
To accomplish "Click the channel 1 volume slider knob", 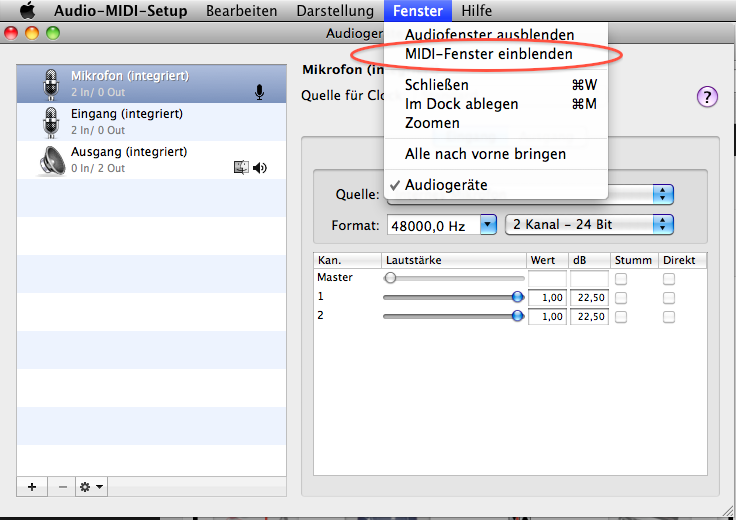I will 517,297.
